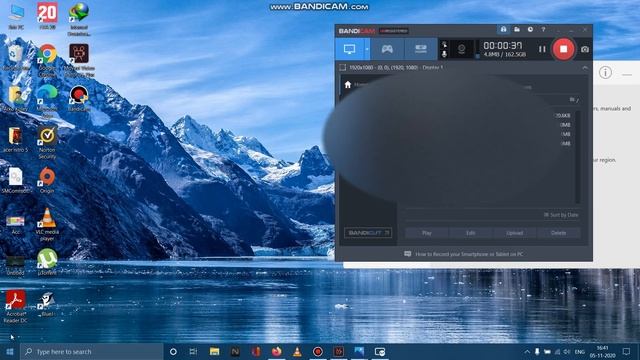The height and width of the screenshot is (360, 640).
Task: Open Cortana from the taskbar
Action: (173, 351)
